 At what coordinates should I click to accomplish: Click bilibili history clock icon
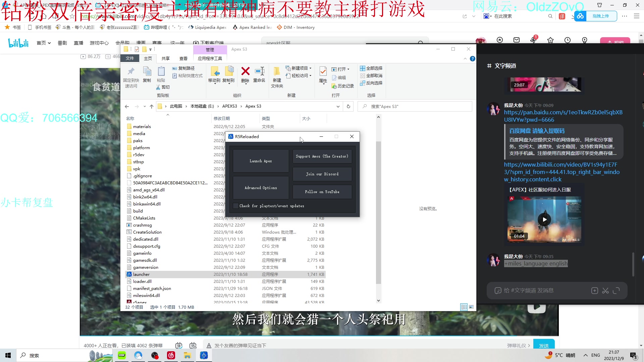568,40
